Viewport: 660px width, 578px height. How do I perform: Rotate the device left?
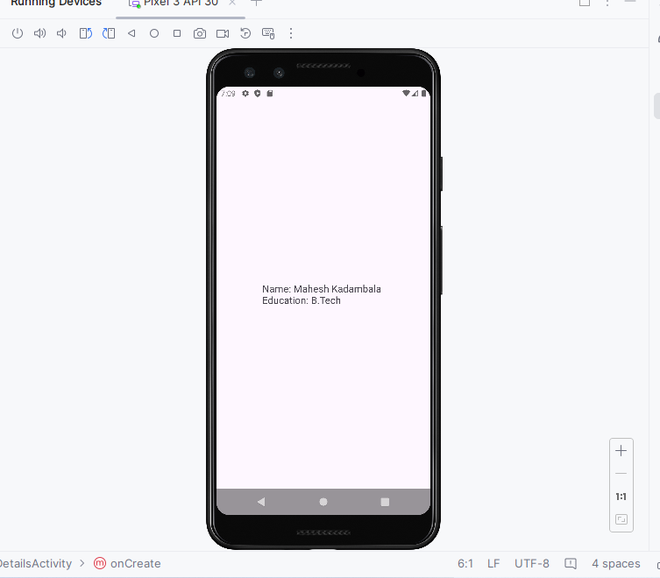85,33
